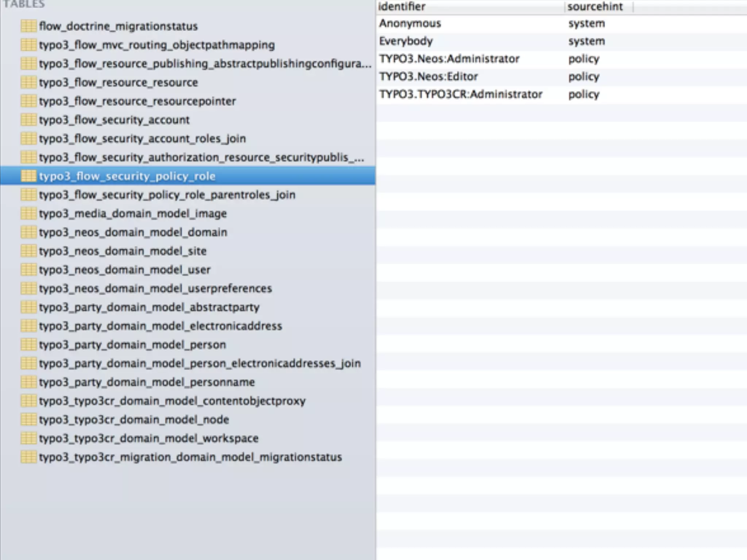Image resolution: width=747 pixels, height=560 pixels.
Task: Click the system sourcehint for Everybody
Action: tap(586, 41)
